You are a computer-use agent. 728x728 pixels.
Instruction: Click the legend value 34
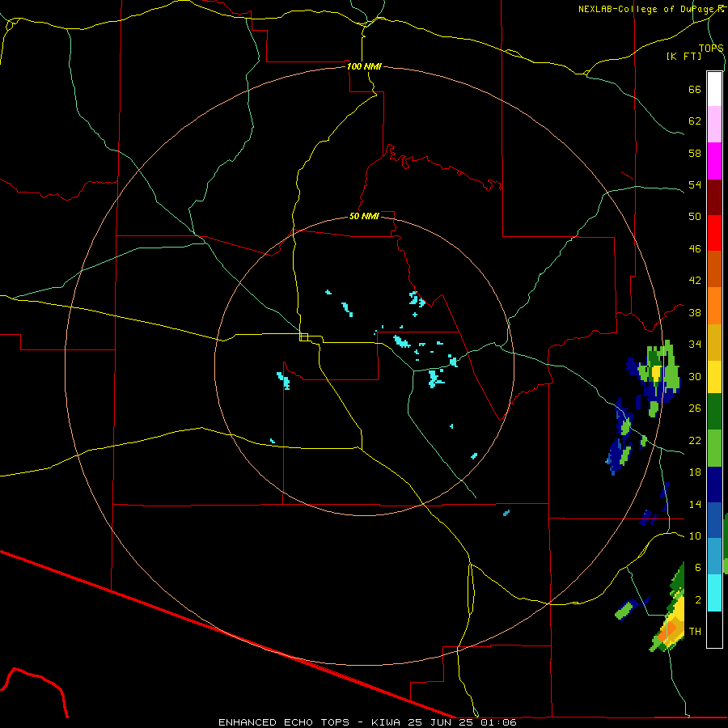pyautogui.click(x=695, y=345)
